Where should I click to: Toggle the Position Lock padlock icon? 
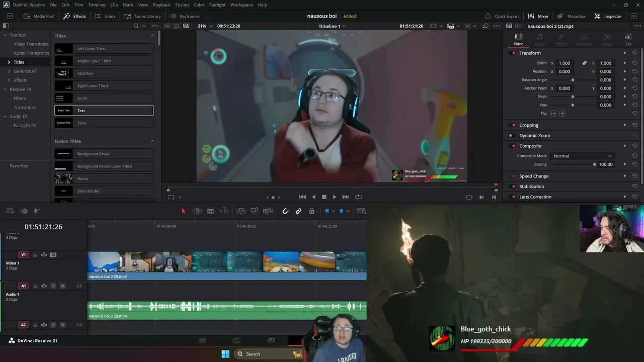point(312,211)
